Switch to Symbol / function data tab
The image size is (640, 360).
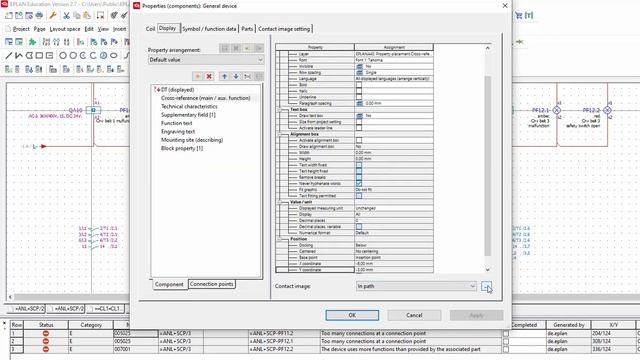coord(209,29)
